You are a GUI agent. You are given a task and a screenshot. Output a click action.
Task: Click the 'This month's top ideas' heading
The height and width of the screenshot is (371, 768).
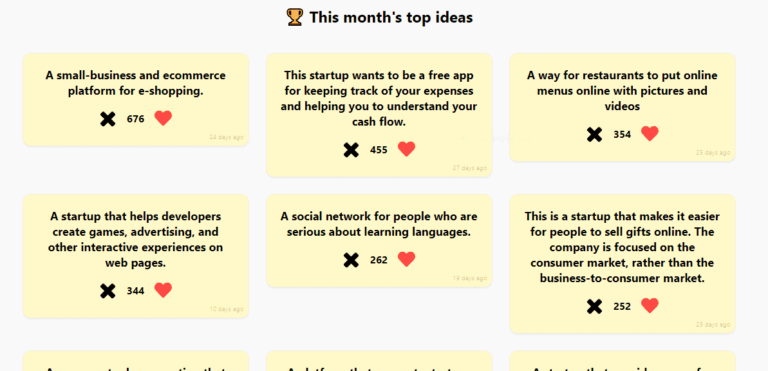click(x=391, y=18)
